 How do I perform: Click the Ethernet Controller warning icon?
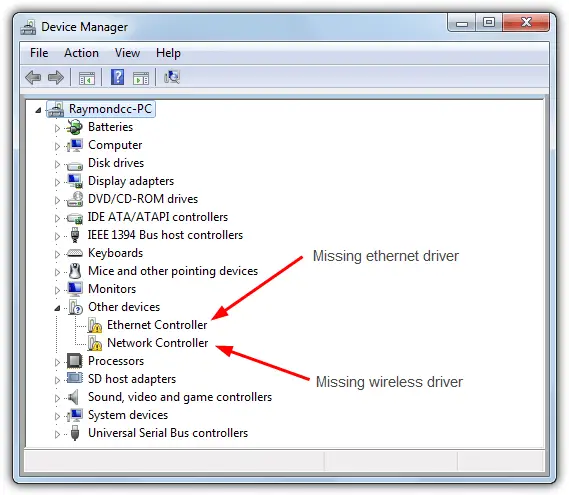tap(95, 325)
